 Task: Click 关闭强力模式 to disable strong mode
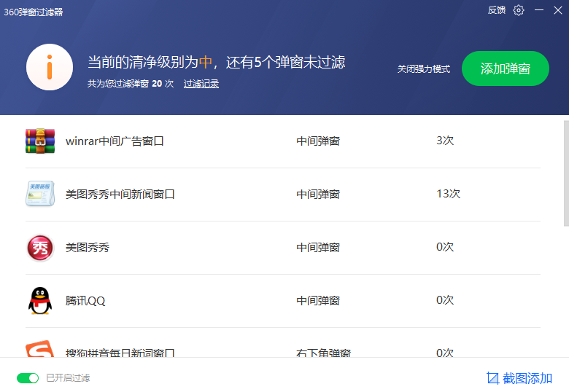(x=424, y=68)
